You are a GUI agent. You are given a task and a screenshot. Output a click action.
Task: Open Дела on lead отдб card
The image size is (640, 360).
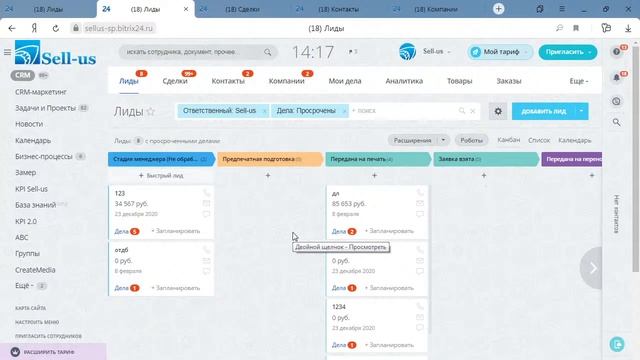click(x=122, y=288)
